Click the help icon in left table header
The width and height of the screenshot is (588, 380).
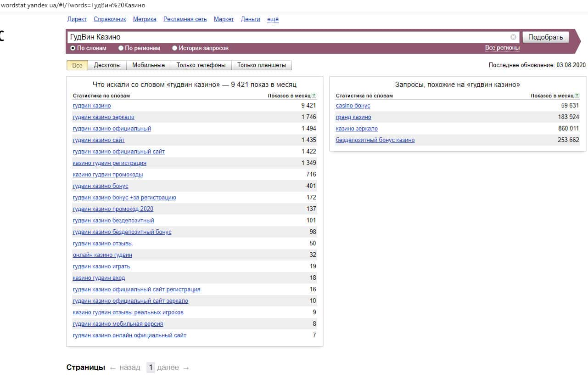tap(314, 96)
